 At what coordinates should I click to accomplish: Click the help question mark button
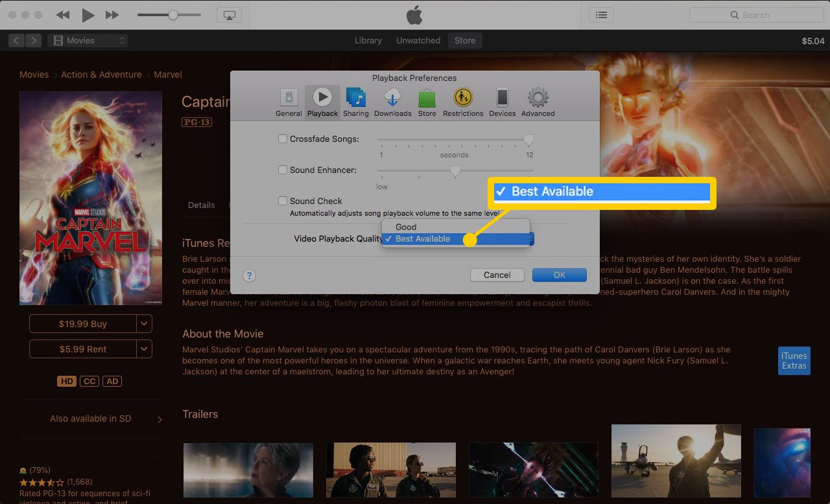[x=249, y=275]
